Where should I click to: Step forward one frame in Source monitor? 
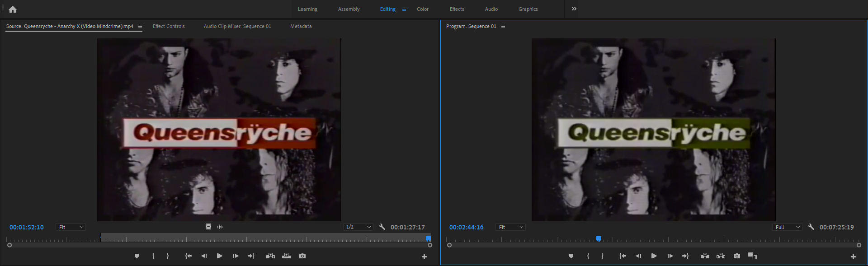236,256
